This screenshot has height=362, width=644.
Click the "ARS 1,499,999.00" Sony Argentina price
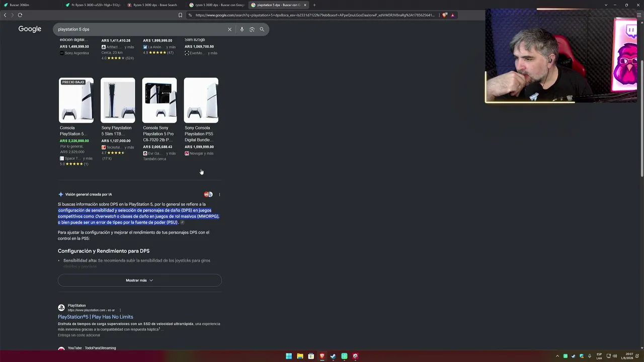click(x=74, y=47)
